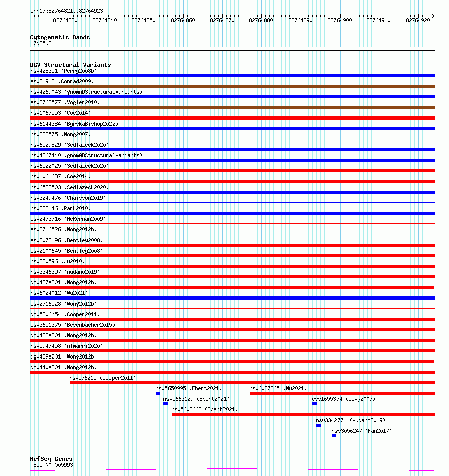This screenshot has width=449, height=476.
Task: Click the red bar of nsv576215
Action: [x=252, y=383]
